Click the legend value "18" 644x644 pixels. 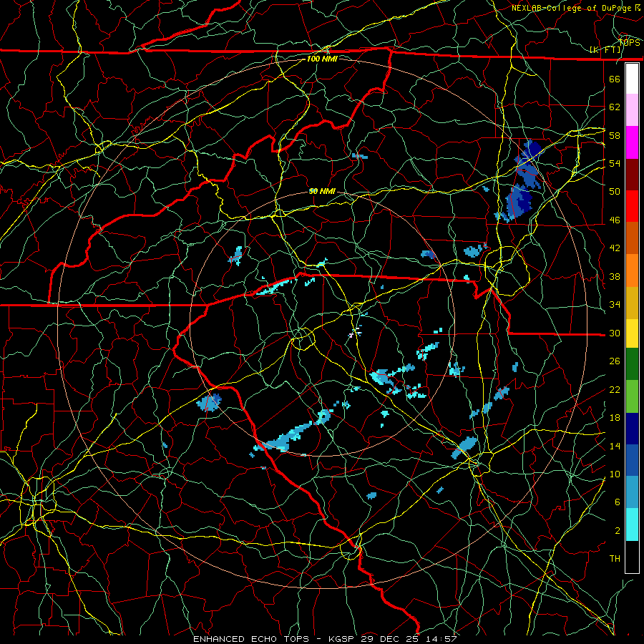point(615,418)
